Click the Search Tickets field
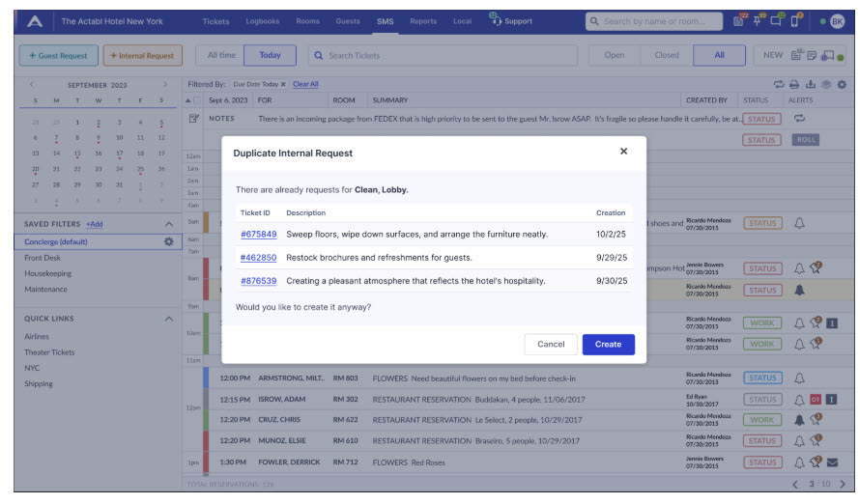The width and height of the screenshot is (860, 504). (443, 55)
